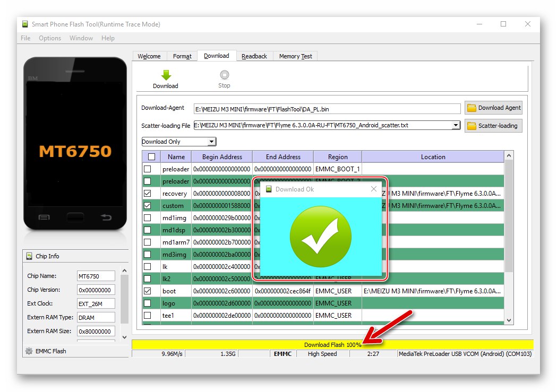Click the Scatter-loading folder icon
This screenshot has width=557, height=392.
point(473,126)
